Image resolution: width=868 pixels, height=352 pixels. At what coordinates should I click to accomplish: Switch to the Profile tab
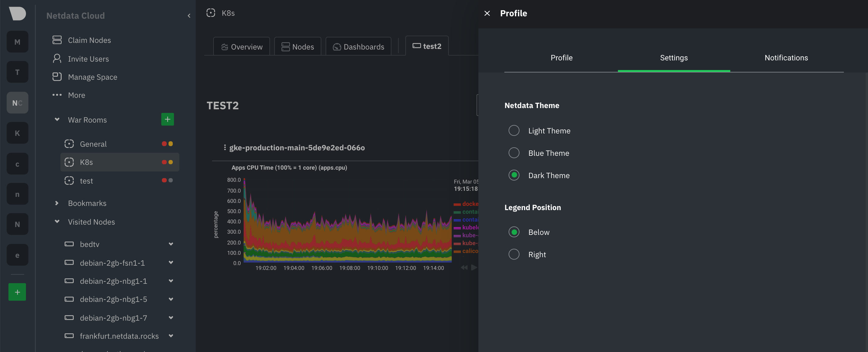tap(561, 58)
